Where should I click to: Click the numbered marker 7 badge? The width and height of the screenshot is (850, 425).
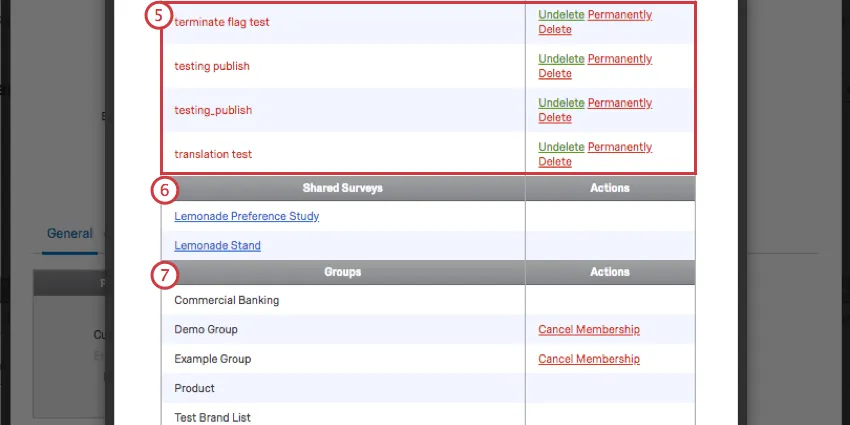click(165, 274)
